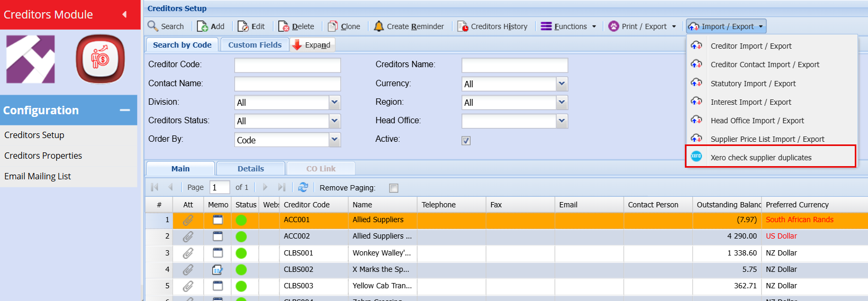Open memo icon for CLBS002 row

point(218,270)
